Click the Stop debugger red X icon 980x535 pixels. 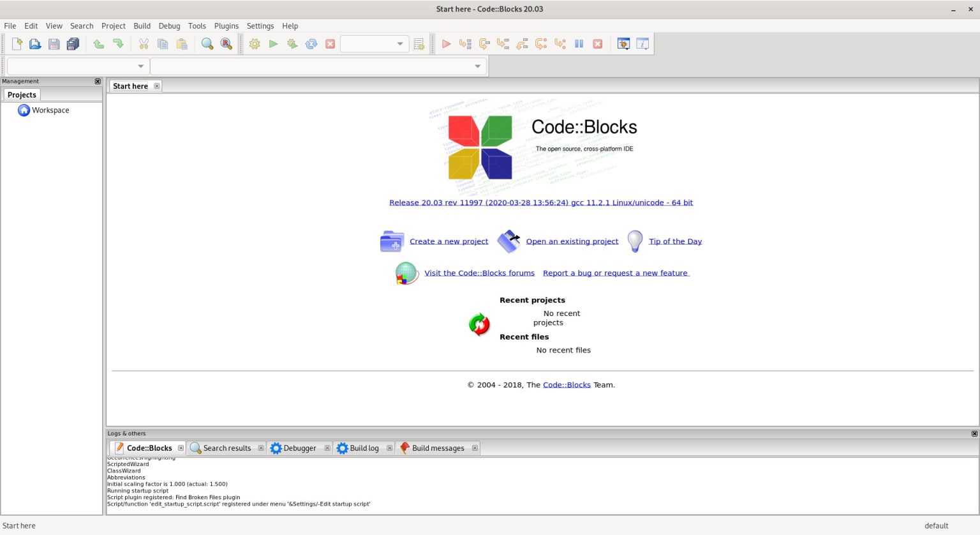tap(598, 44)
